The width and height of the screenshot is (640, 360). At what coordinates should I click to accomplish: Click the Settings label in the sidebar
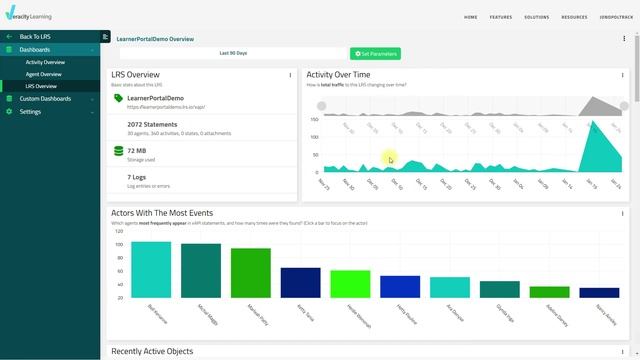(30, 111)
